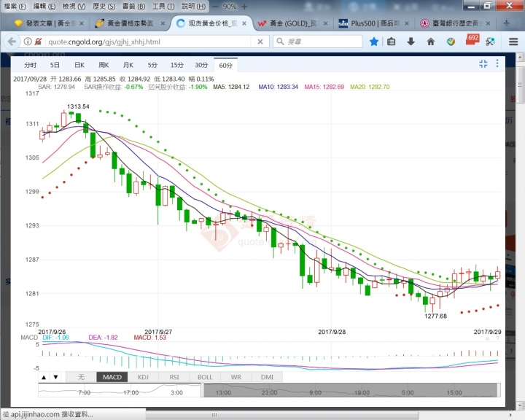
Task: Click the indicator panel down arrow
Action: pos(55,377)
